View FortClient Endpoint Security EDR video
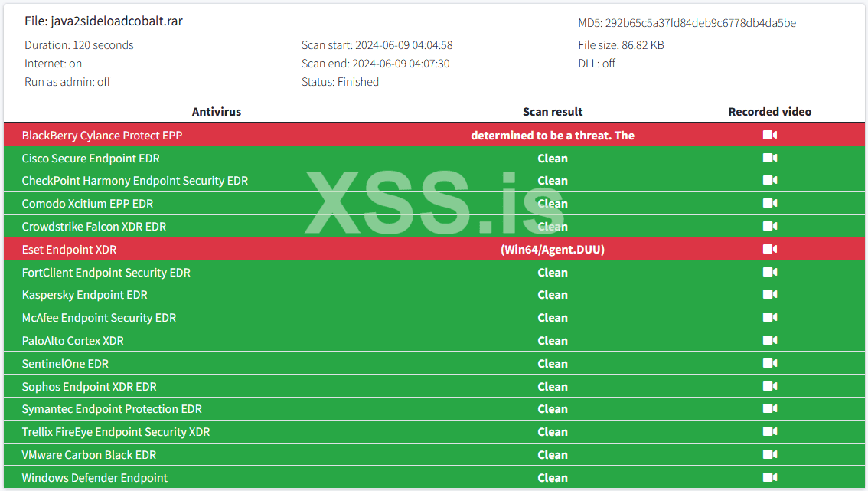The width and height of the screenshot is (868, 491). [769, 272]
